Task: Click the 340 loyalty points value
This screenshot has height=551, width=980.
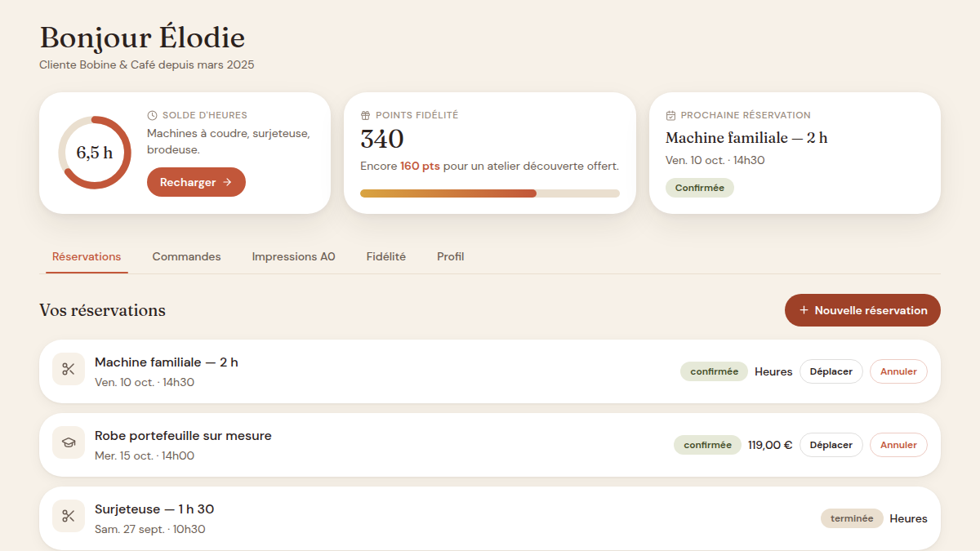Action: tap(382, 139)
